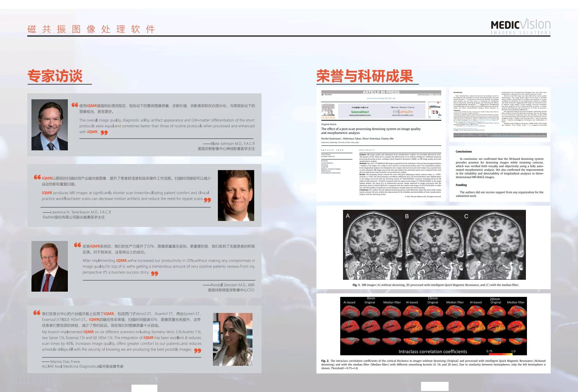Click Marina Dias Freire's portrait photo
This screenshot has width=578, height=392.
click(x=233, y=339)
